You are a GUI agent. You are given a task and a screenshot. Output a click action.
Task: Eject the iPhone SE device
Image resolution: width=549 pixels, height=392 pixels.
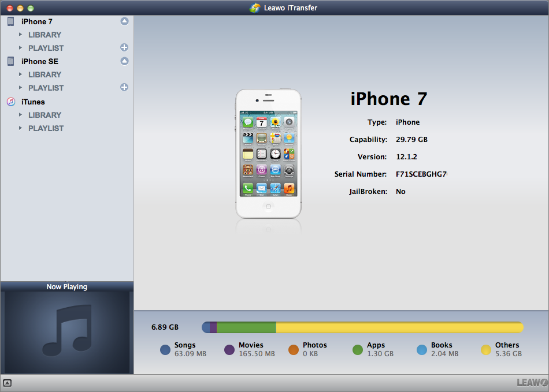click(124, 61)
